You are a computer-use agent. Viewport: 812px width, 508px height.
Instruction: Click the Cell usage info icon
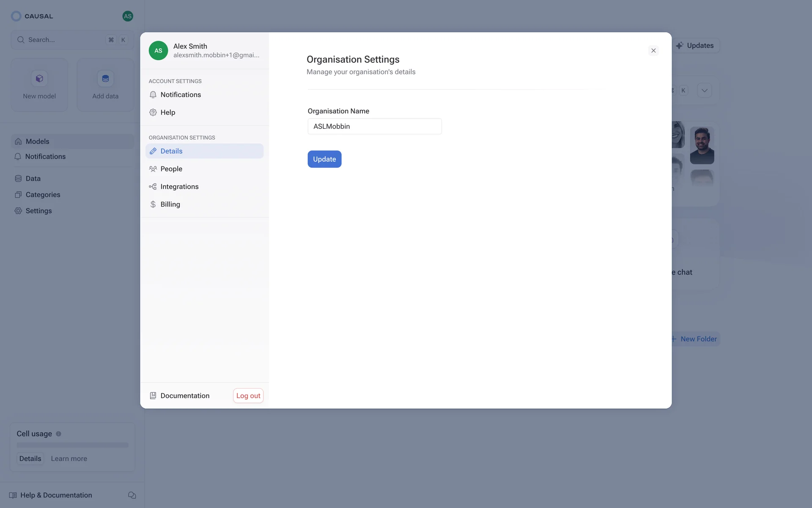(59, 433)
